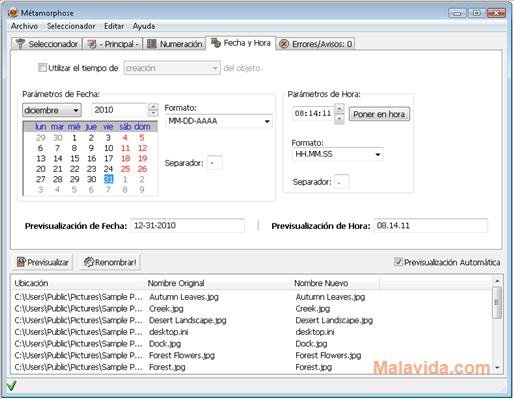
Task: Click the Previsualizar button
Action: [x=43, y=262]
